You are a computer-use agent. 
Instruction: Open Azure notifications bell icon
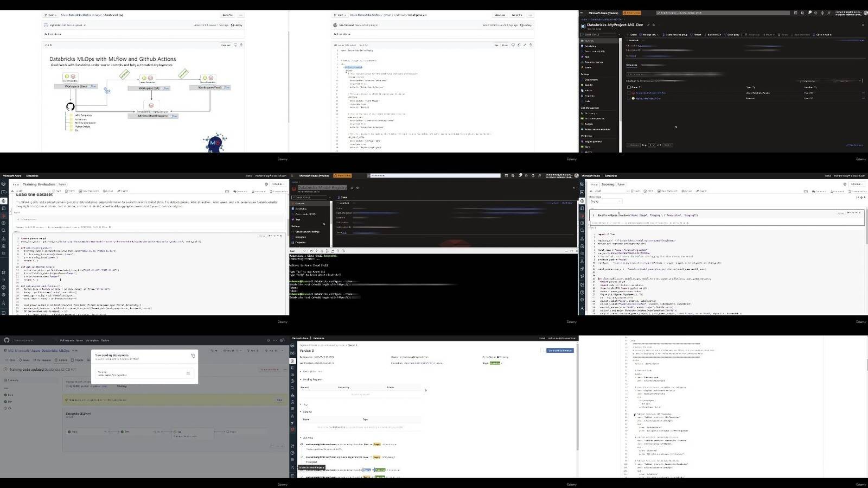[x=809, y=12]
